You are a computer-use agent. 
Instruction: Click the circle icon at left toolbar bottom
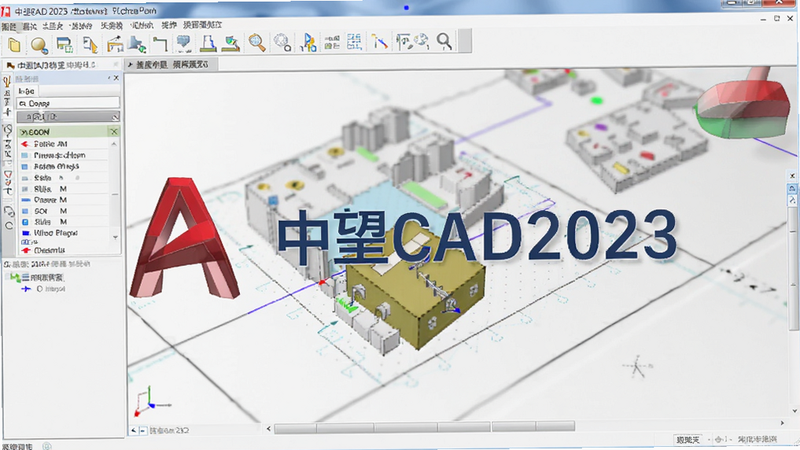[x=9, y=226]
